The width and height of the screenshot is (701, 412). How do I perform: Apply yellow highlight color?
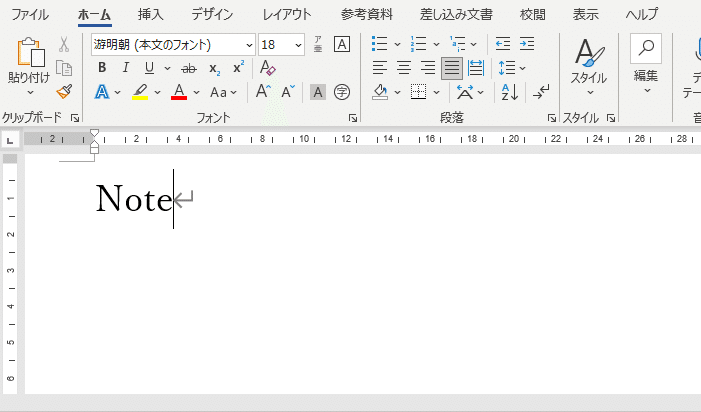pos(140,92)
